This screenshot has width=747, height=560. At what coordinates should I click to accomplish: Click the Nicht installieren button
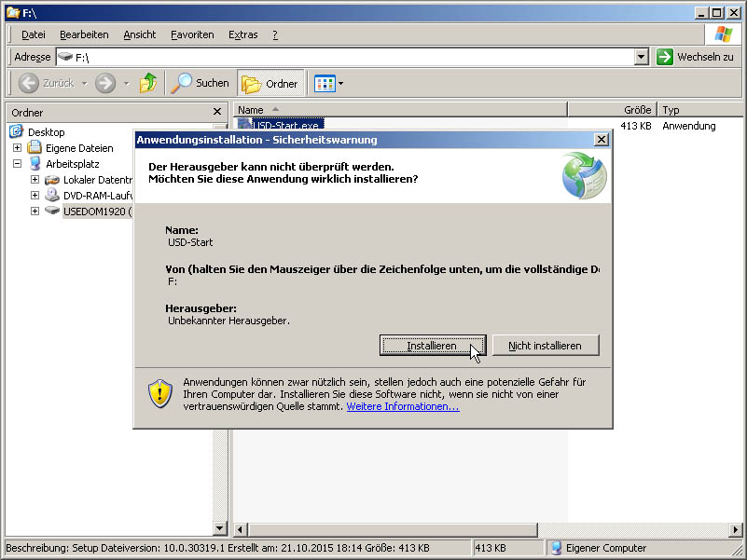click(545, 346)
